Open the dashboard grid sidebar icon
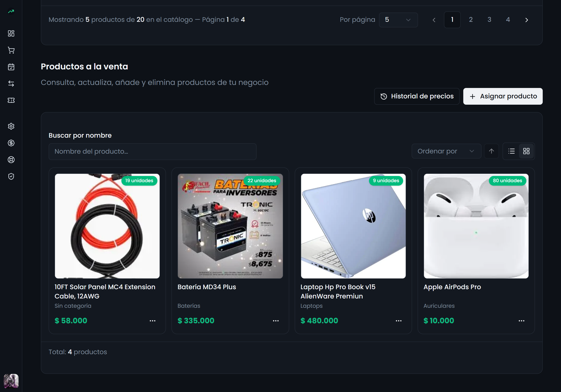The image size is (561, 392). coord(11,33)
